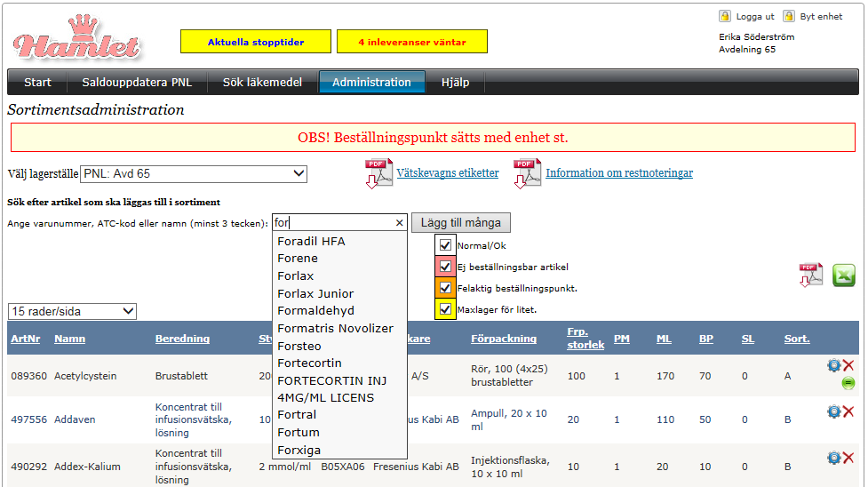Delete the Addex-Kalium row
Image resolution: width=868 pixels, height=487 pixels.
pos(848,458)
